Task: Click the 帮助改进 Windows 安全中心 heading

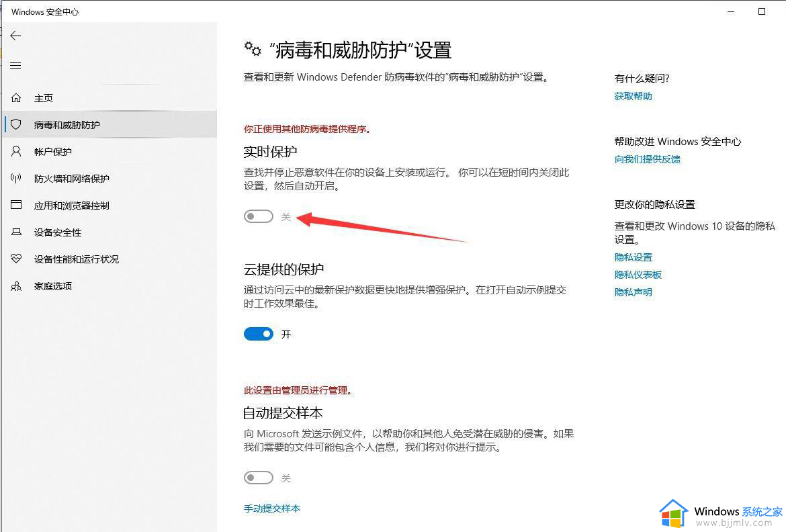Action: [678, 142]
